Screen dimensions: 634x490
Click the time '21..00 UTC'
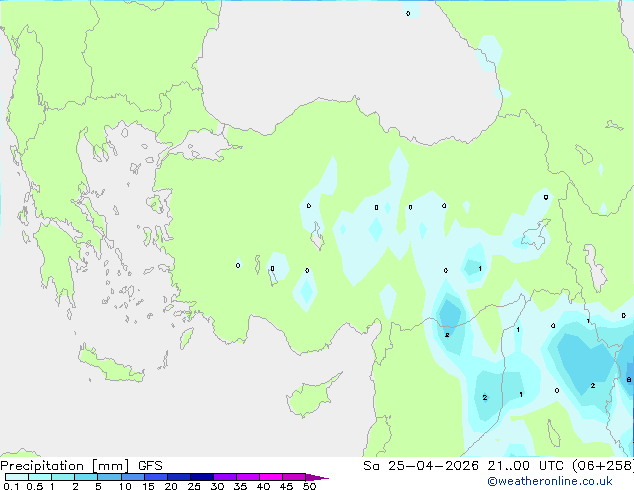point(525,466)
